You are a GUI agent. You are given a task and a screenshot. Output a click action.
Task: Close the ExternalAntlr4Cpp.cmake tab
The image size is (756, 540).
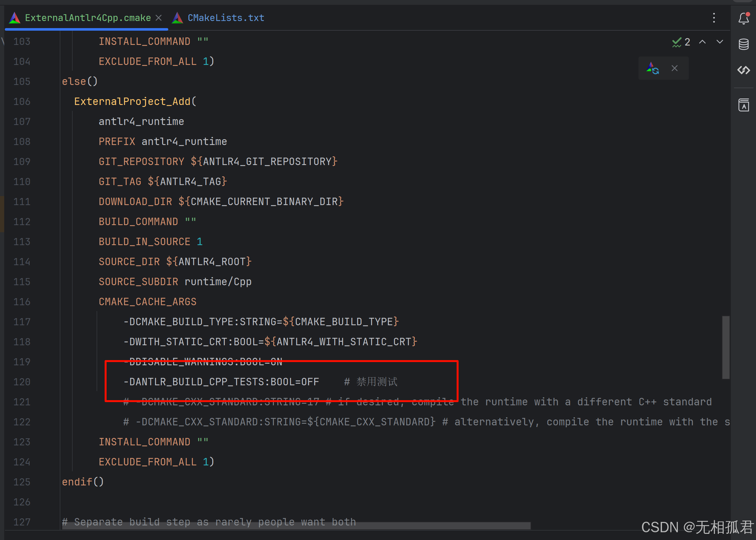coord(159,17)
